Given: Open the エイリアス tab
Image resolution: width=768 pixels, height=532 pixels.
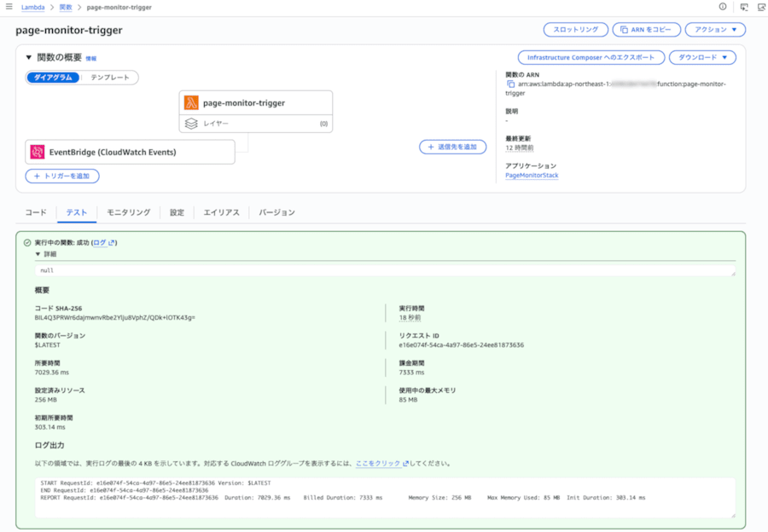Looking at the screenshot, I should [x=221, y=212].
